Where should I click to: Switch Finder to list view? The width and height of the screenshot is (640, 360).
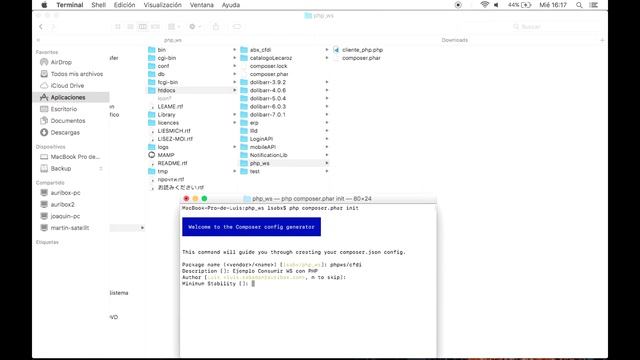coord(130,27)
